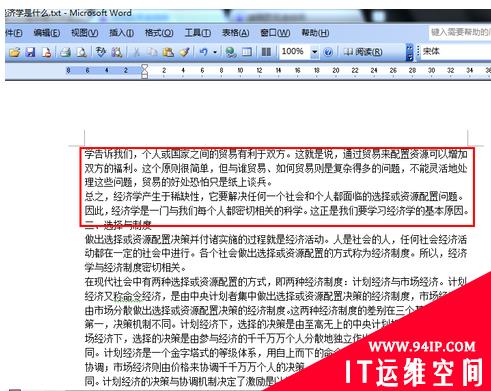Open the 格式(O) menu
491x391 pixels.
click(x=159, y=33)
